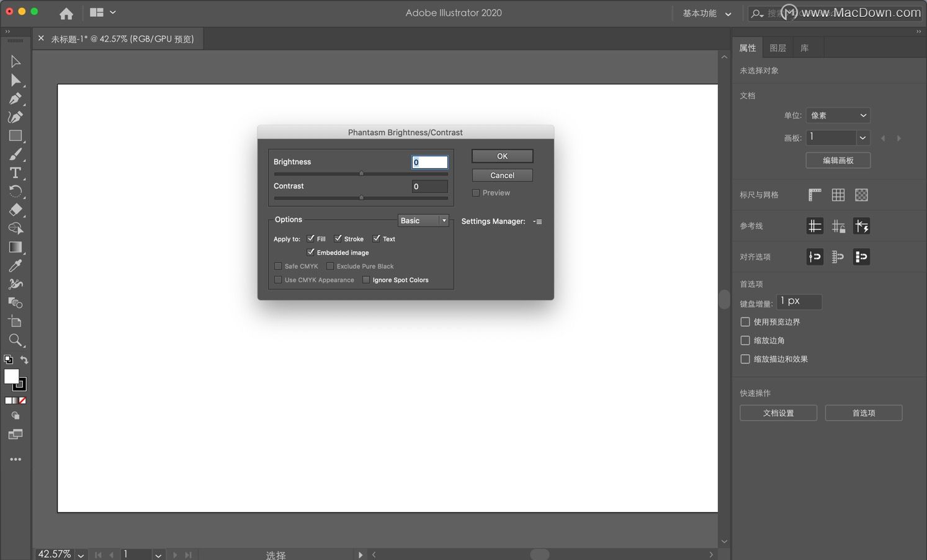This screenshot has height=560, width=927.
Task: Show transparency grid icon
Action: pos(861,195)
